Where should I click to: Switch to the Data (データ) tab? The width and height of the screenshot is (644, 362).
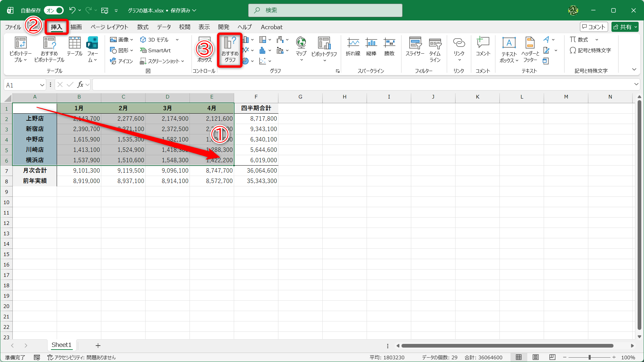(x=164, y=27)
